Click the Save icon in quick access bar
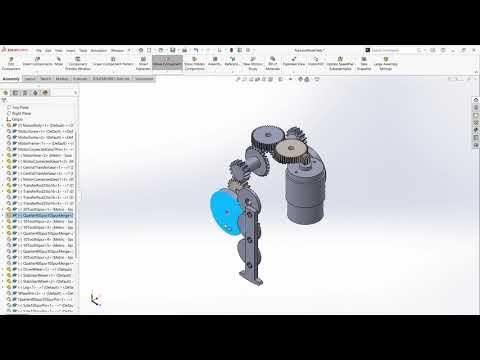 pos(172,50)
